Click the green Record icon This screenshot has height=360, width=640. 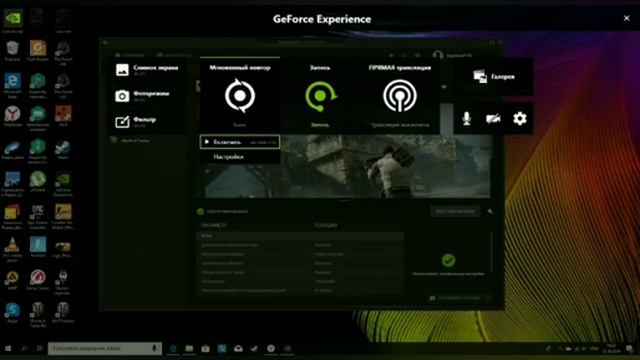(320, 96)
